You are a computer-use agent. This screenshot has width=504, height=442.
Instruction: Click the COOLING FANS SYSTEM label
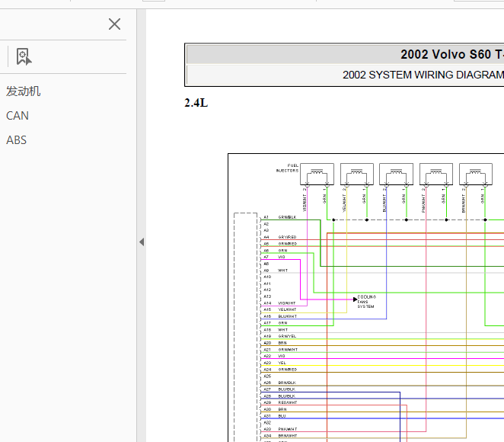(366, 302)
